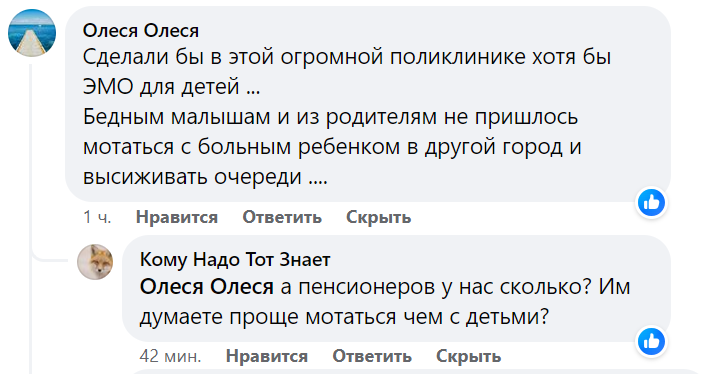Image resolution: width=710 pixels, height=374 pixels.
Task: Click the curved thread connector beside the fox avatar
Action: point(50,258)
